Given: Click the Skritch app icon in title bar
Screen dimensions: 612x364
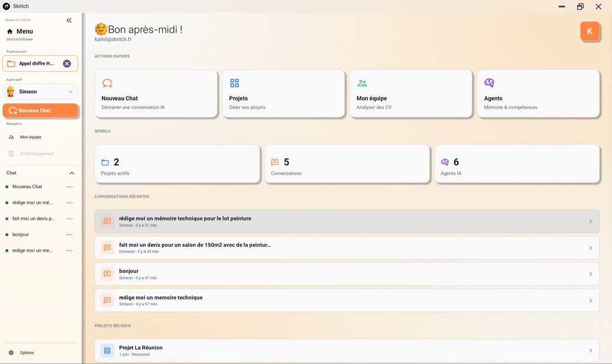Looking at the screenshot, I should [6, 6].
